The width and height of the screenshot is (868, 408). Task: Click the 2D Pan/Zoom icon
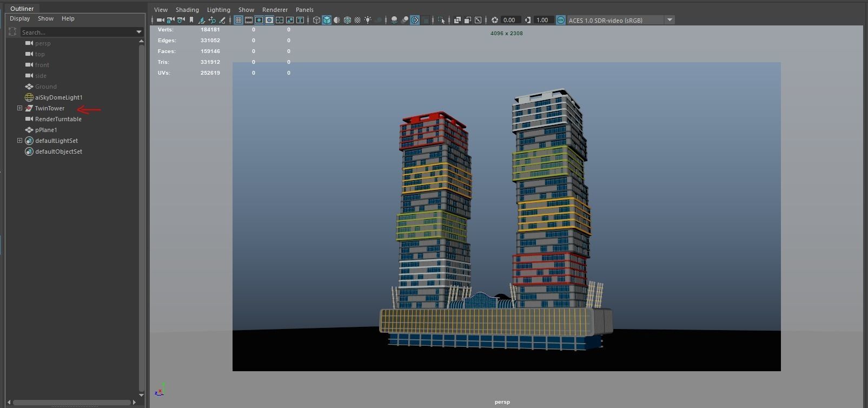(212, 20)
